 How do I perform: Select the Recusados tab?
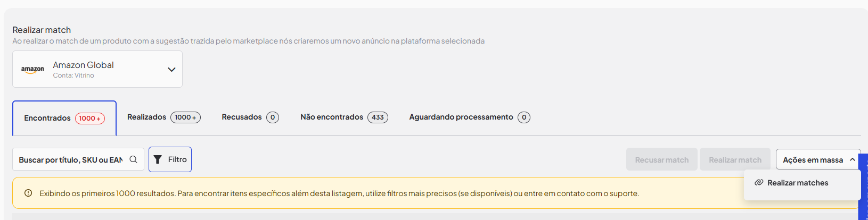250,117
